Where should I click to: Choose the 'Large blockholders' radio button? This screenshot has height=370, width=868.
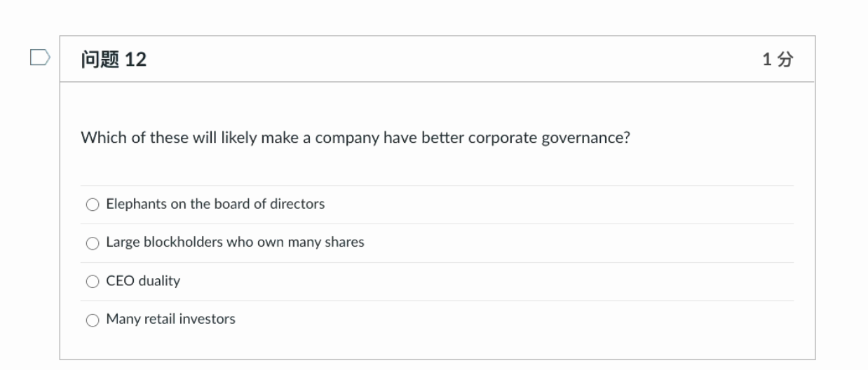tap(93, 243)
